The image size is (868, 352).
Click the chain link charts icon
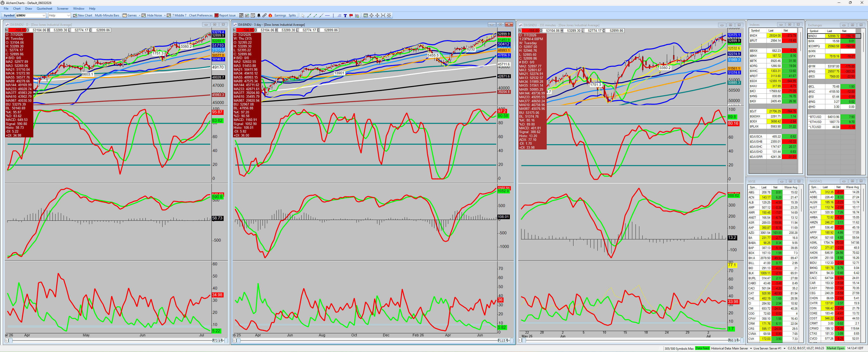click(265, 15)
